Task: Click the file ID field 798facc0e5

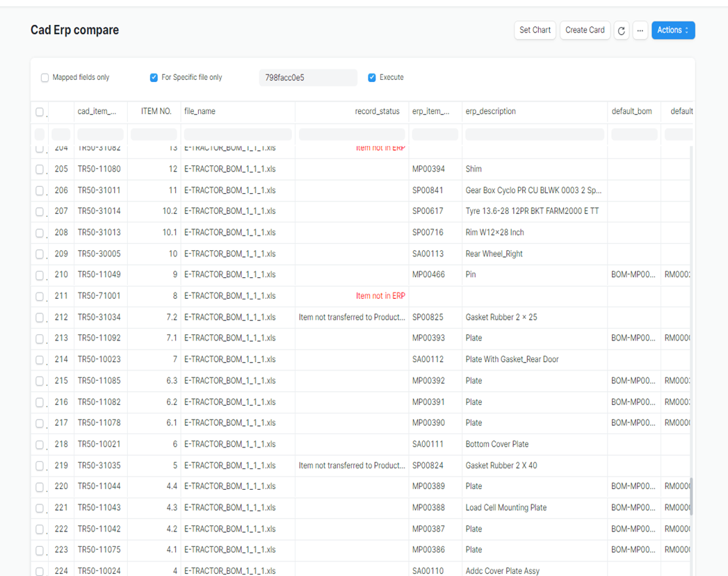Action: point(307,78)
